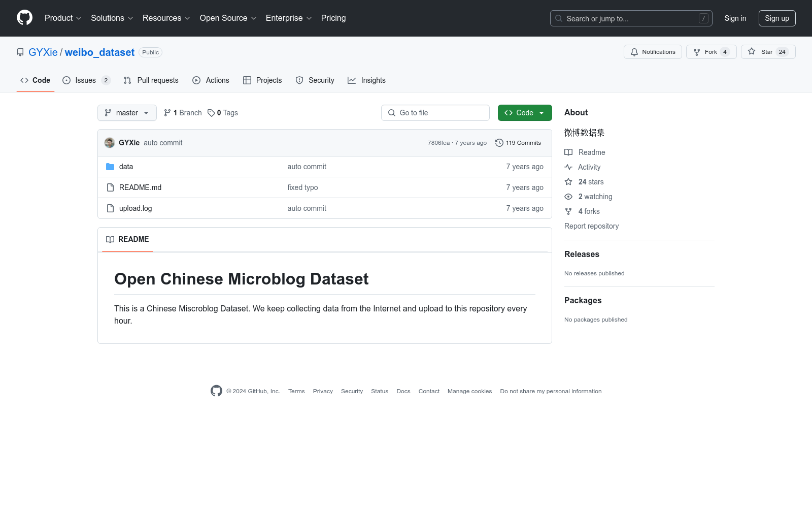Expand the Solutions menu

click(x=112, y=18)
